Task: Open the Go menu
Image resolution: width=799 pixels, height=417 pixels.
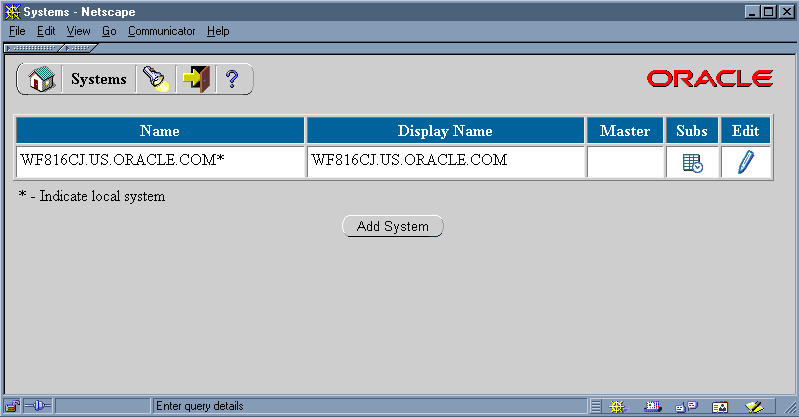Action: (109, 31)
